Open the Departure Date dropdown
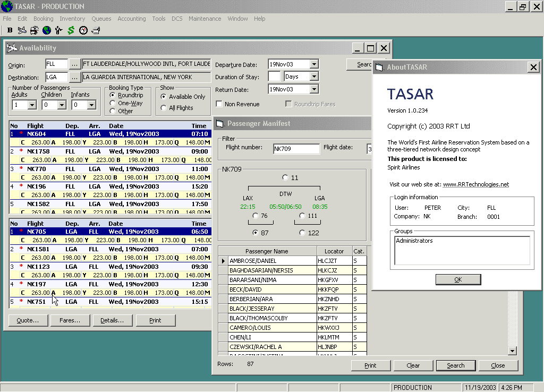544x392 pixels. click(313, 64)
